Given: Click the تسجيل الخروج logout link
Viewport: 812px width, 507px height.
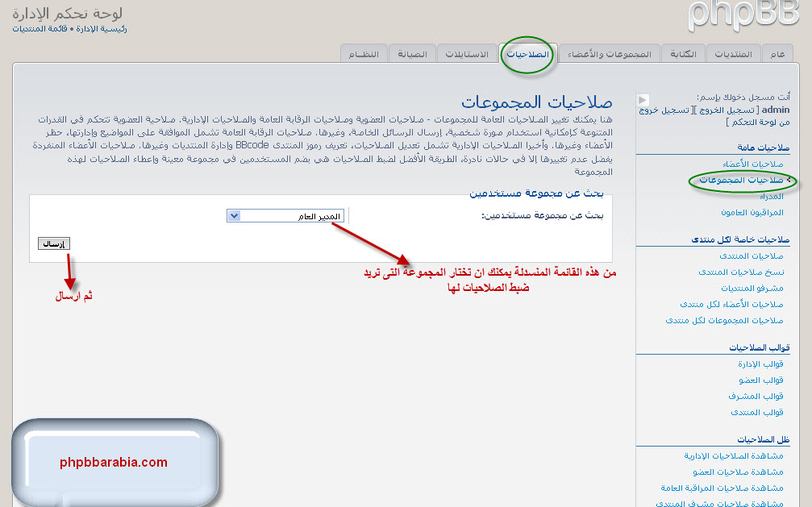Looking at the screenshot, I should pyautogui.click(x=727, y=110).
